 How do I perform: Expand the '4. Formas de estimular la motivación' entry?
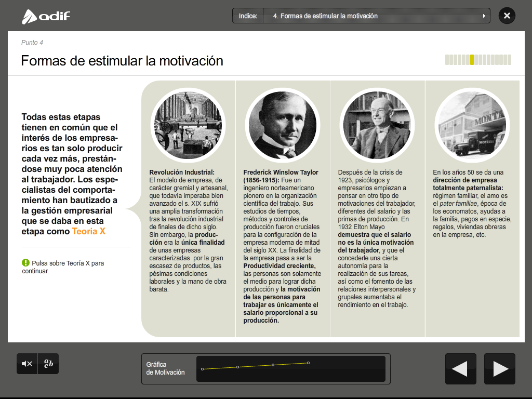pos(325,16)
